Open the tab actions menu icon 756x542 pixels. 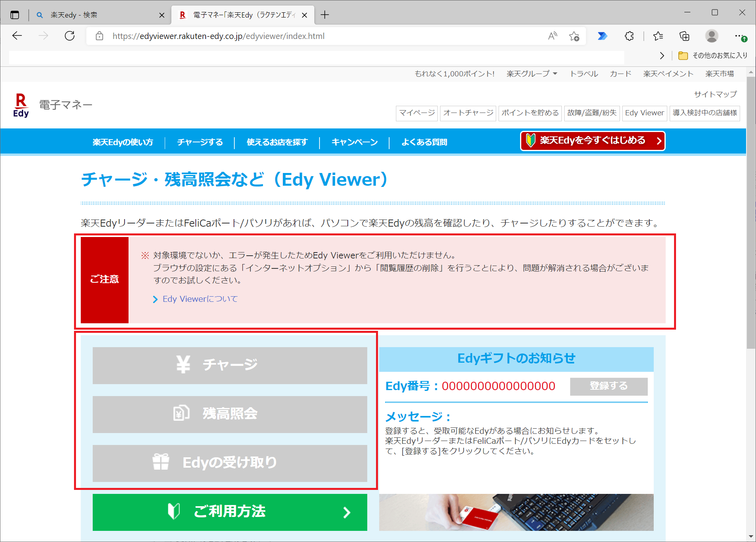coord(15,15)
